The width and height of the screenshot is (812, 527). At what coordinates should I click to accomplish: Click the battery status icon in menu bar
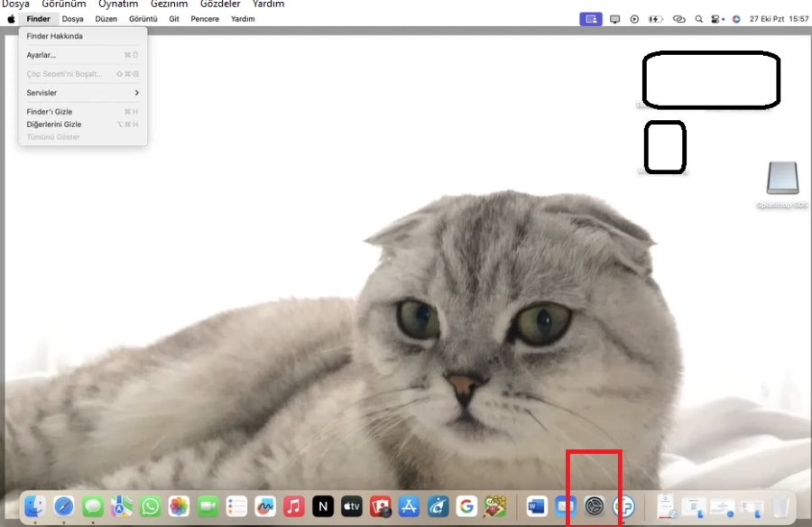[655, 18]
